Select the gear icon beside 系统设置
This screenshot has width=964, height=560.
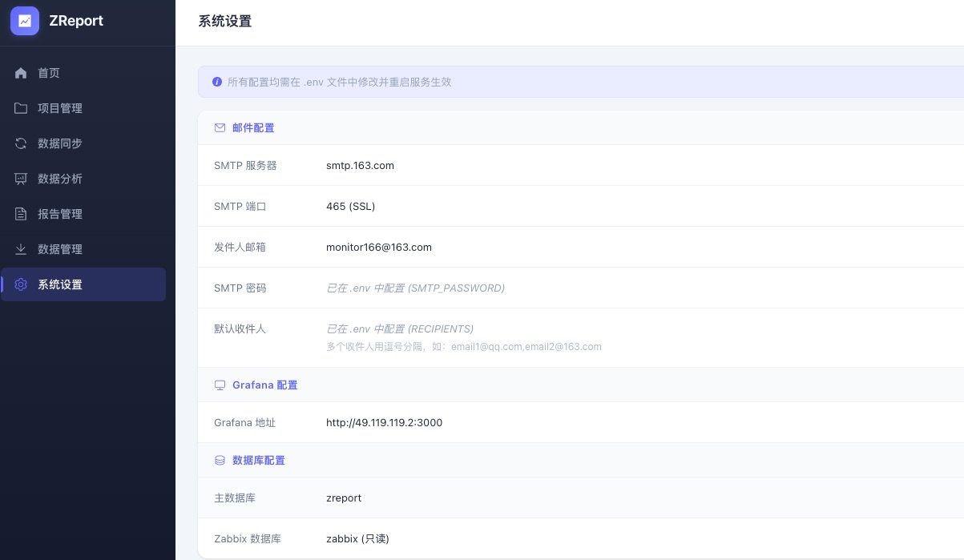[21, 284]
